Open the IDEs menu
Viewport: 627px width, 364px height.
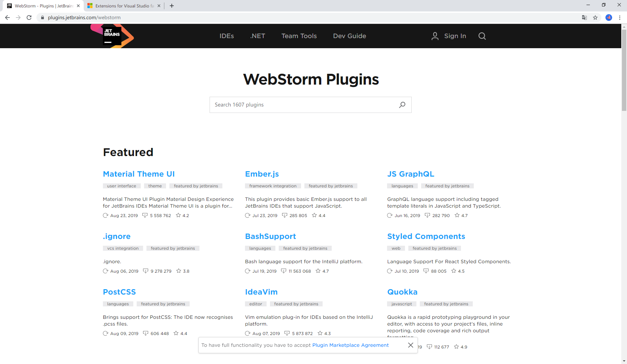click(227, 36)
